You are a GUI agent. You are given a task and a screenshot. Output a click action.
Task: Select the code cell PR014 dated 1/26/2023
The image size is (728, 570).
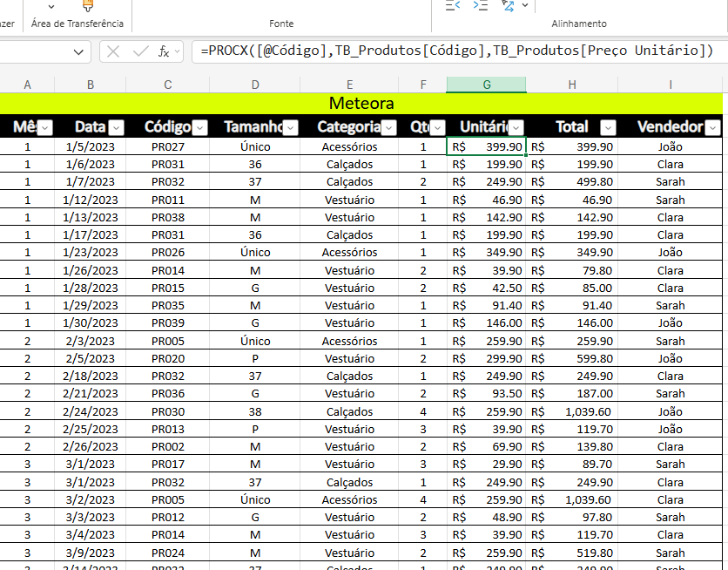[167, 270]
